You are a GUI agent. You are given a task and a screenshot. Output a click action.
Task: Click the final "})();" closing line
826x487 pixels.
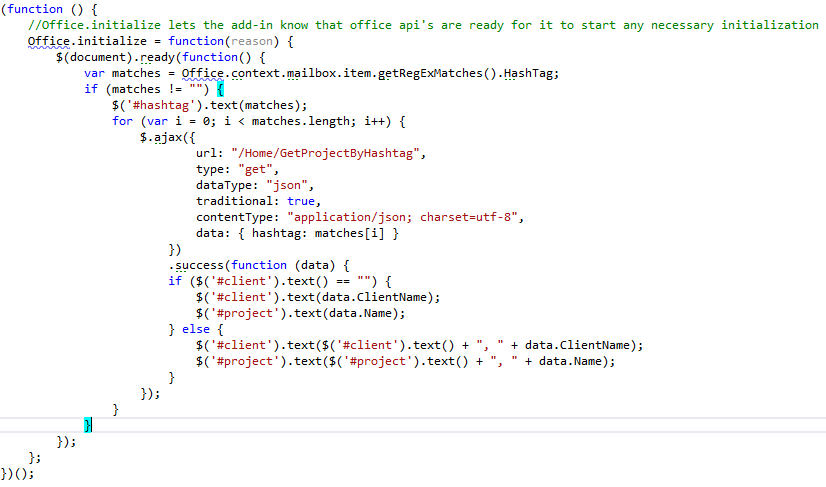pos(17,474)
